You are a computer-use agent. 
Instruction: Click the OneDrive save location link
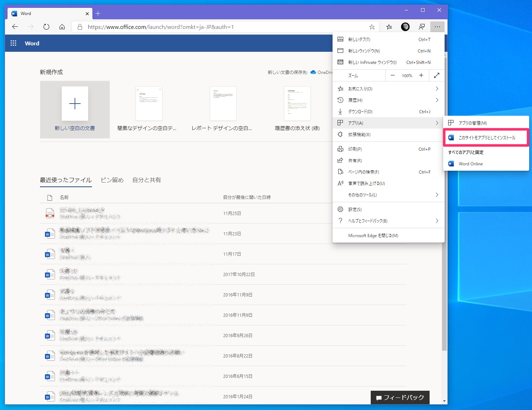(321, 72)
